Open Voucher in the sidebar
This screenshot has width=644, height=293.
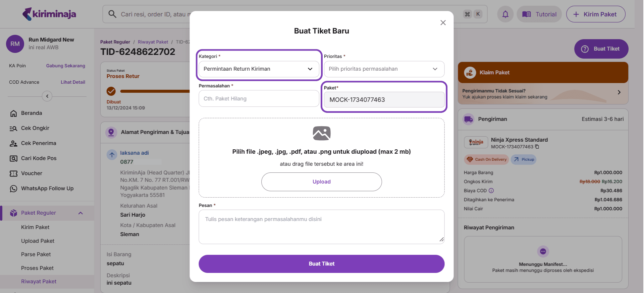click(x=32, y=173)
